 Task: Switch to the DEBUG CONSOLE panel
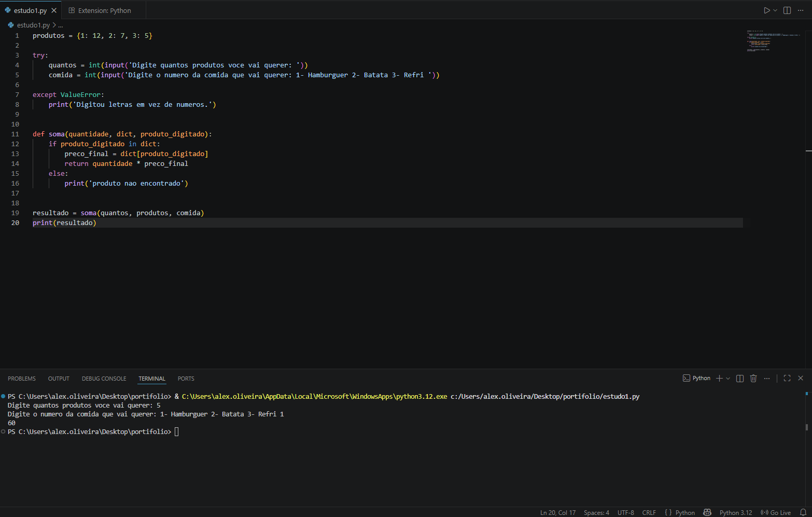[104, 379]
